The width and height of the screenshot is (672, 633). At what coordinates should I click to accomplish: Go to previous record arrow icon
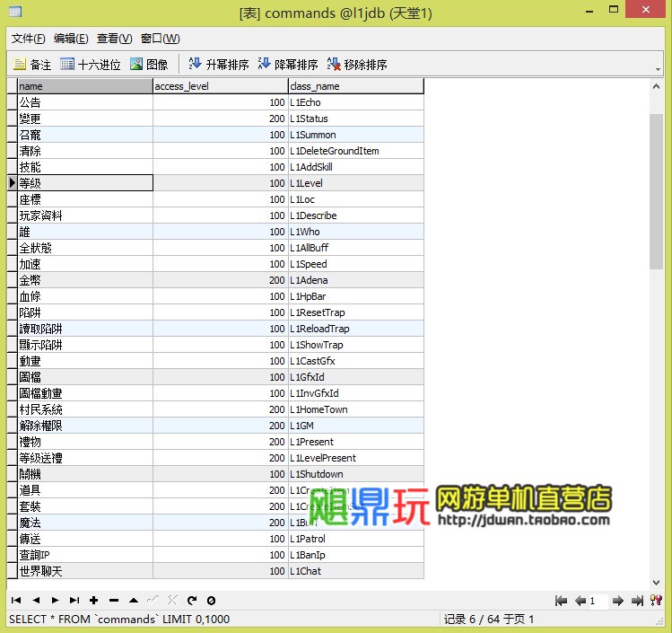point(36,600)
